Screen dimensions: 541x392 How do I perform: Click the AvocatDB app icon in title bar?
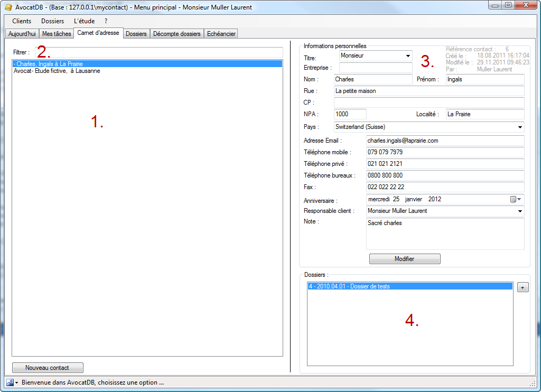[x=7, y=7]
